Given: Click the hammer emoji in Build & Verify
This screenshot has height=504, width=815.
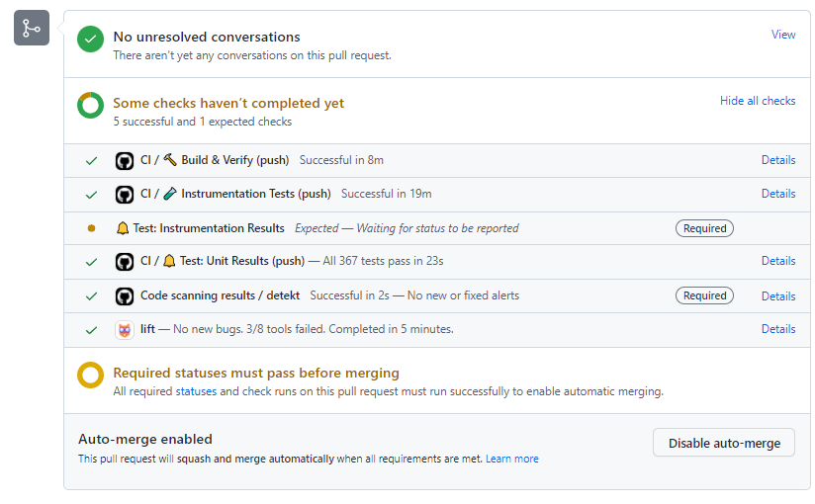Looking at the screenshot, I should click(x=170, y=159).
